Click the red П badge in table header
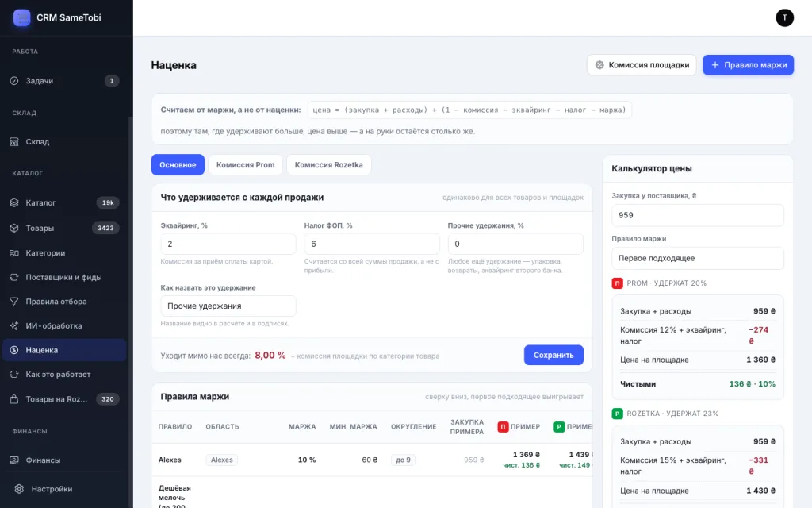The width and height of the screenshot is (812, 508). click(x=503, y=426)
